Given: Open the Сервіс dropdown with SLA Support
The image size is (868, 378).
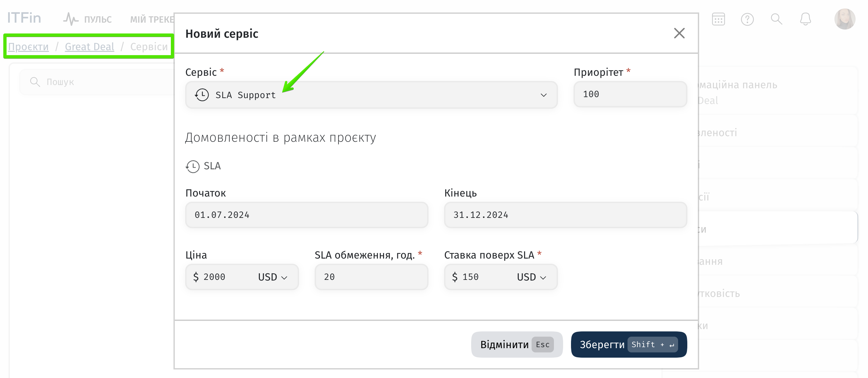Looking at the screenshot, I should (x=371, y=95).
